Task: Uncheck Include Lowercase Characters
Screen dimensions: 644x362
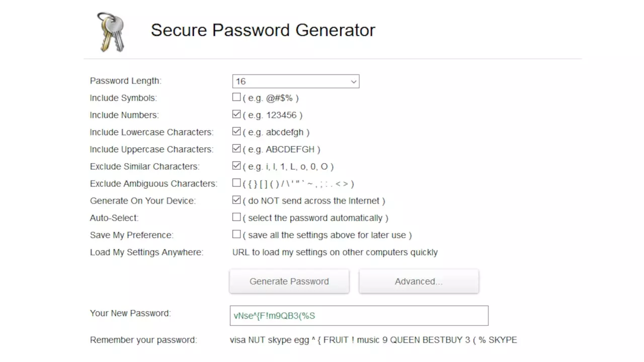Action: click(x=236, y=131)
